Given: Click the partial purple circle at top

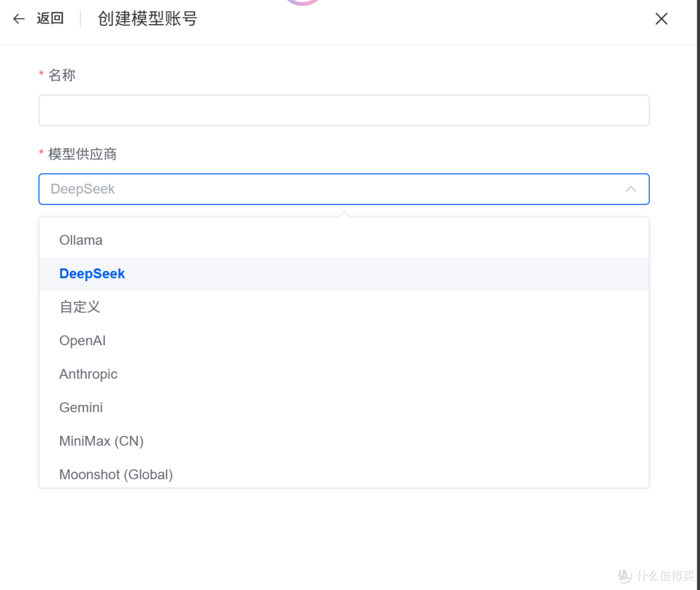Looking at the screenshot, I should (x=303, y=3).
